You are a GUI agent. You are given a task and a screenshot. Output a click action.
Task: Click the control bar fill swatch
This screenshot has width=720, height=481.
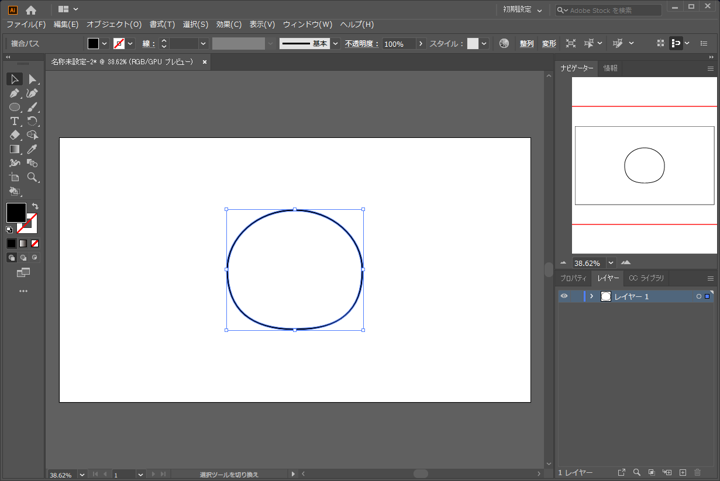tap(93, 44)
